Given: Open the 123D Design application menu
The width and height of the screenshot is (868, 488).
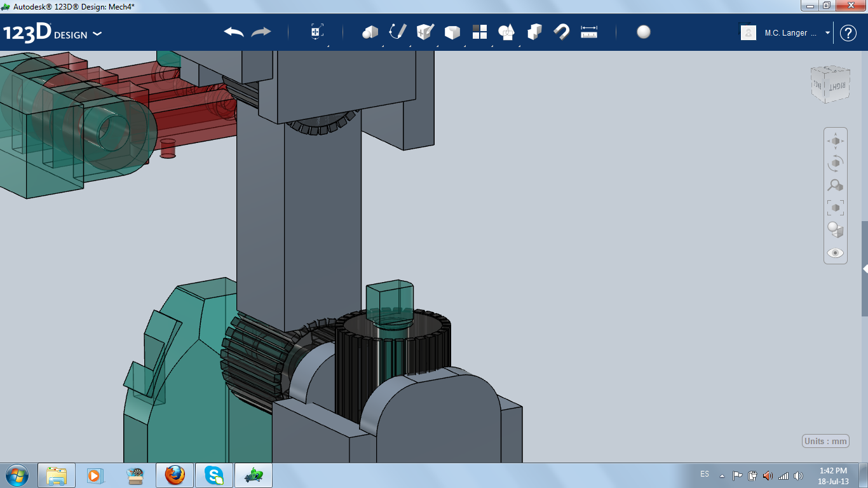Looking at the screenshot, I should (53, 33).
